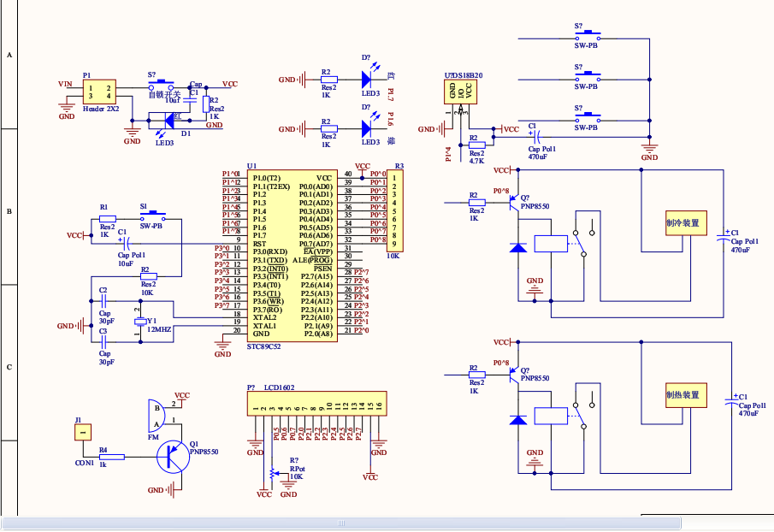Click the J1 CON1 connector block
The height and width of the screenshot is (532, 774).
[83, 432]
